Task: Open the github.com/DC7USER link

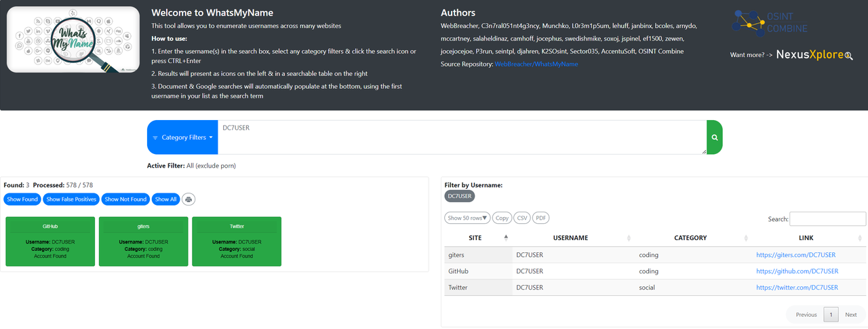Action: point(797,271)
